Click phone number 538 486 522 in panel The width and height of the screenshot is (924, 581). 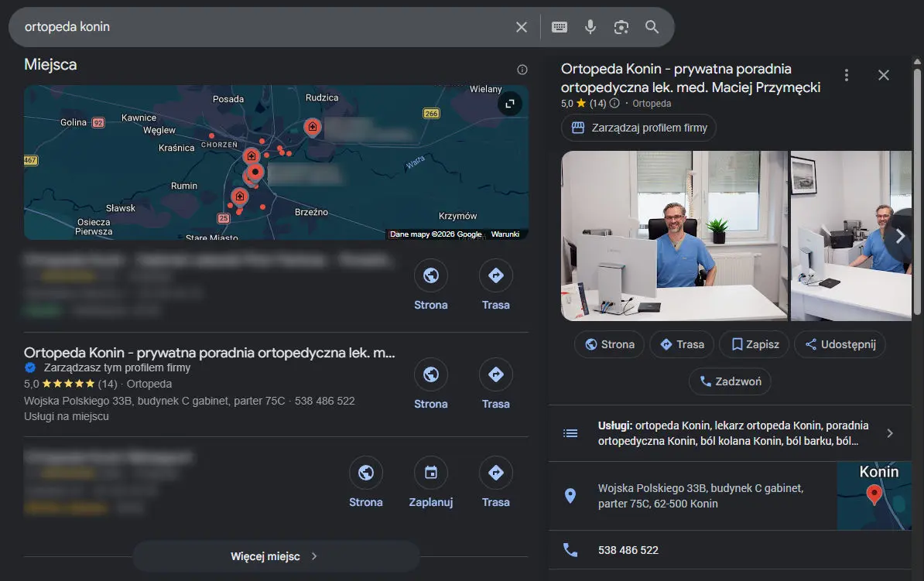tap(628, 550)
